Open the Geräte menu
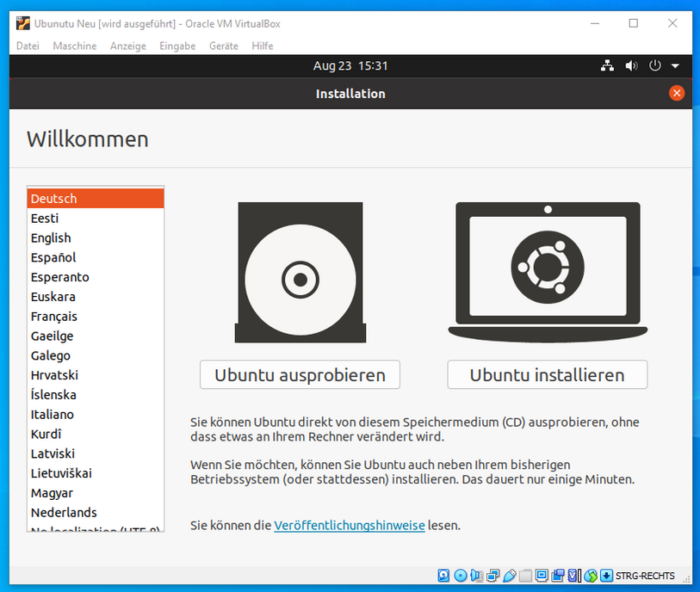 pos(224,46)
